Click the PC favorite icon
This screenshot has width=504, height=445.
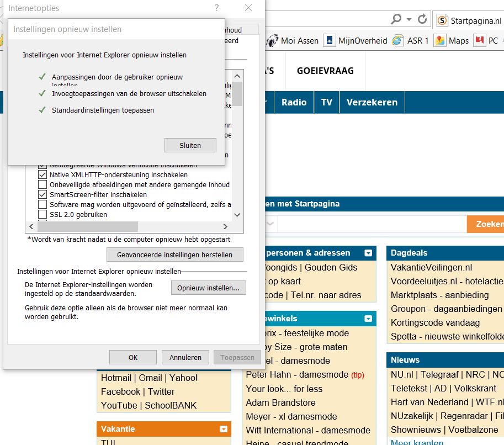tap(480, 40)
